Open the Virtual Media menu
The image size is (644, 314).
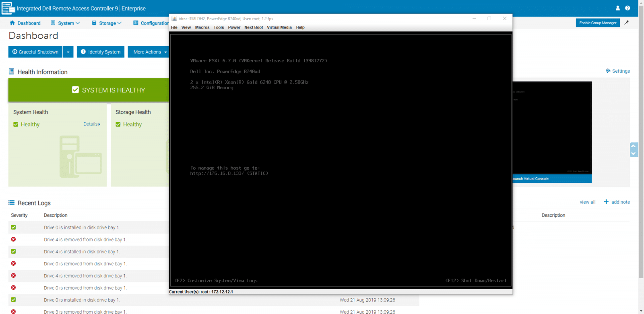(x=279, y=27)
